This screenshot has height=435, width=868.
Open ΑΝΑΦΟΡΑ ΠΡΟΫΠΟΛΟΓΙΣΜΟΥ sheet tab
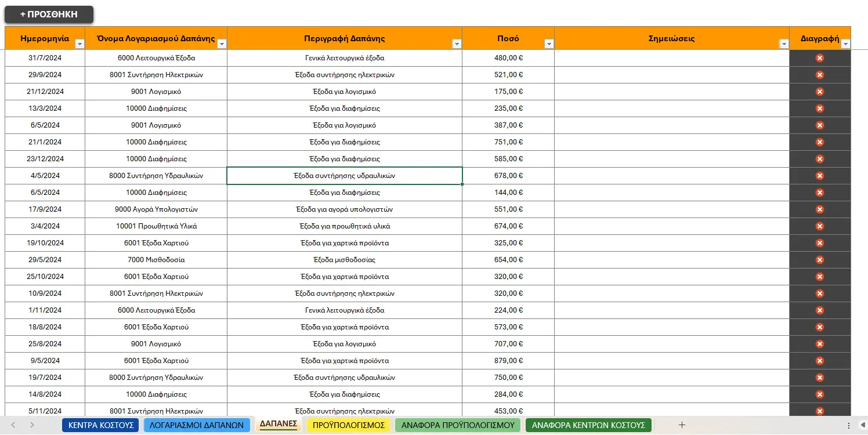(x=458, y=425)
